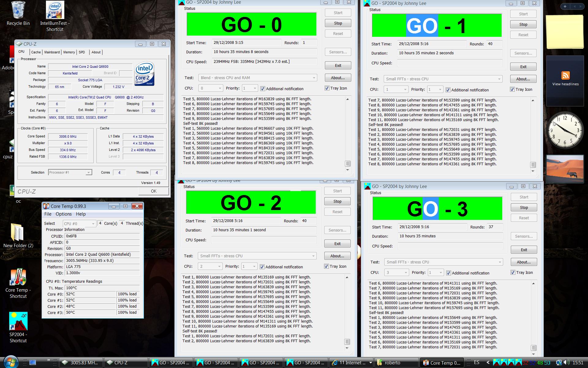Toggle Additional notification in GO-3 window
Screen dimensions: 588x368
(448, 273)
